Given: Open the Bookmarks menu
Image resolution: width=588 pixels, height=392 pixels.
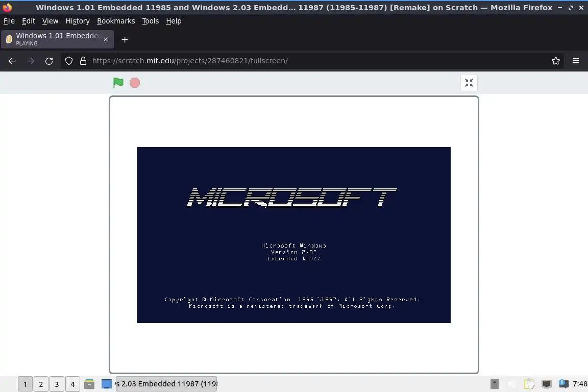Looking at the screenshot, I should (116, 21).
